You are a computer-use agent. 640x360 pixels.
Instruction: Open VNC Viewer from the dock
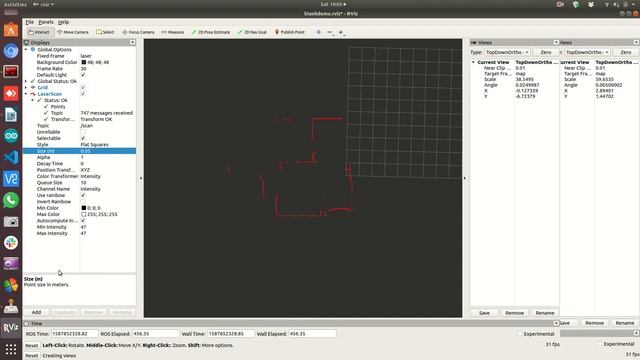click(x=11, y=178)
